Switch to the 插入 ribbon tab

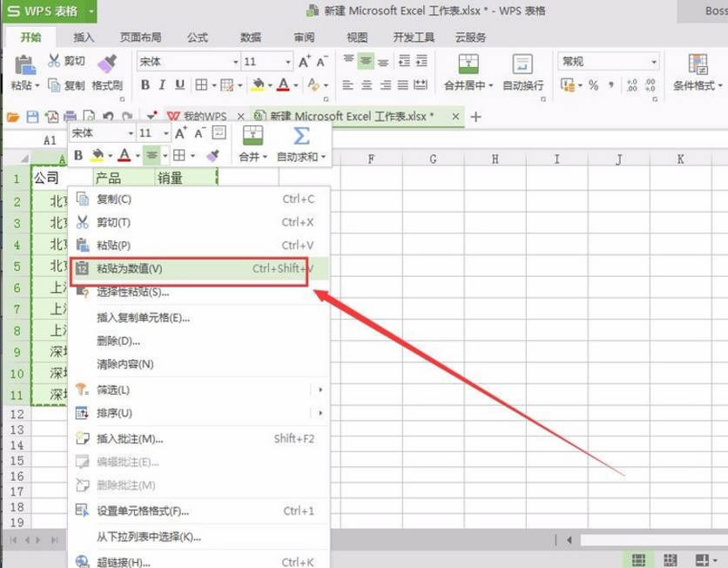84,37
